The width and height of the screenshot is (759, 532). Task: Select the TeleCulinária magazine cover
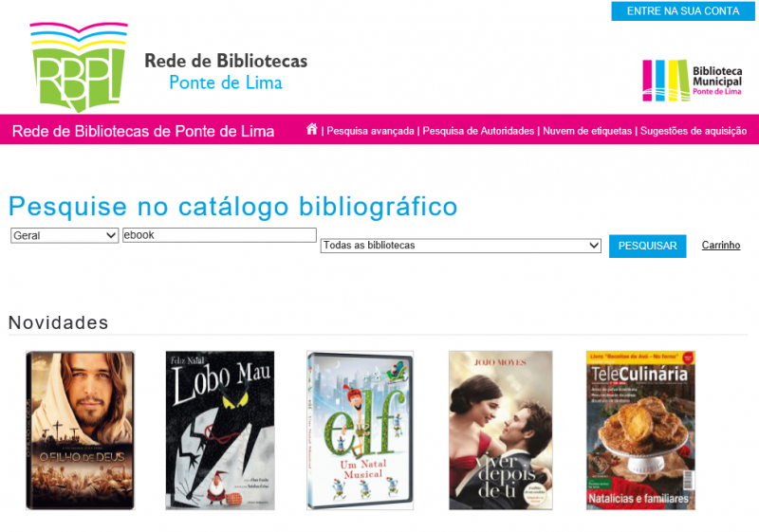[x=640, y=430]
